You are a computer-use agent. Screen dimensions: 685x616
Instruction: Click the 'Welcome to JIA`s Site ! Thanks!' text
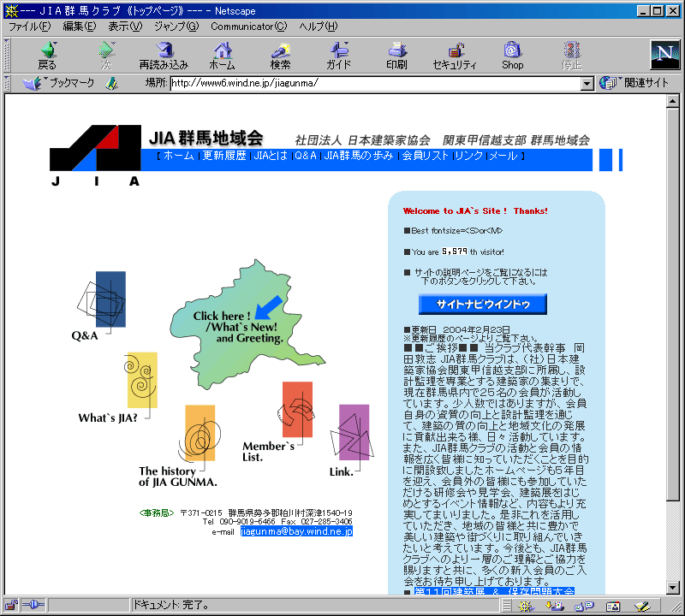click(x=475, y=211)
